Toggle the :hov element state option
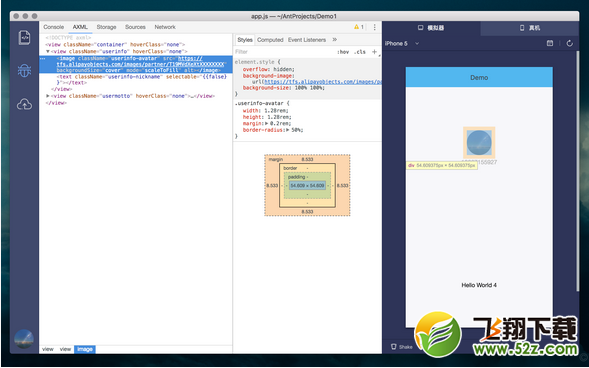This screenshot has height=368, width=589. pyautogui.click(x=343, y=52)
